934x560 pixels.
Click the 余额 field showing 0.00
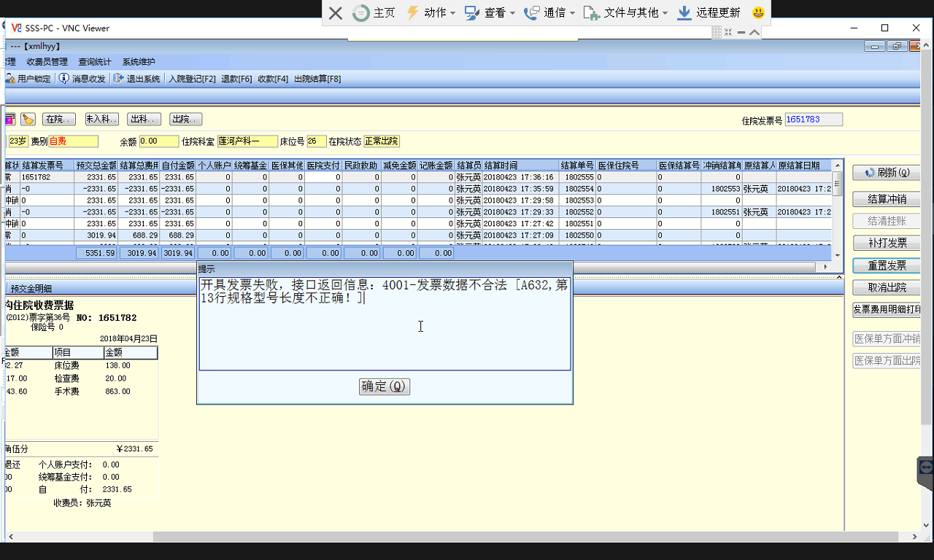(159, 141)
